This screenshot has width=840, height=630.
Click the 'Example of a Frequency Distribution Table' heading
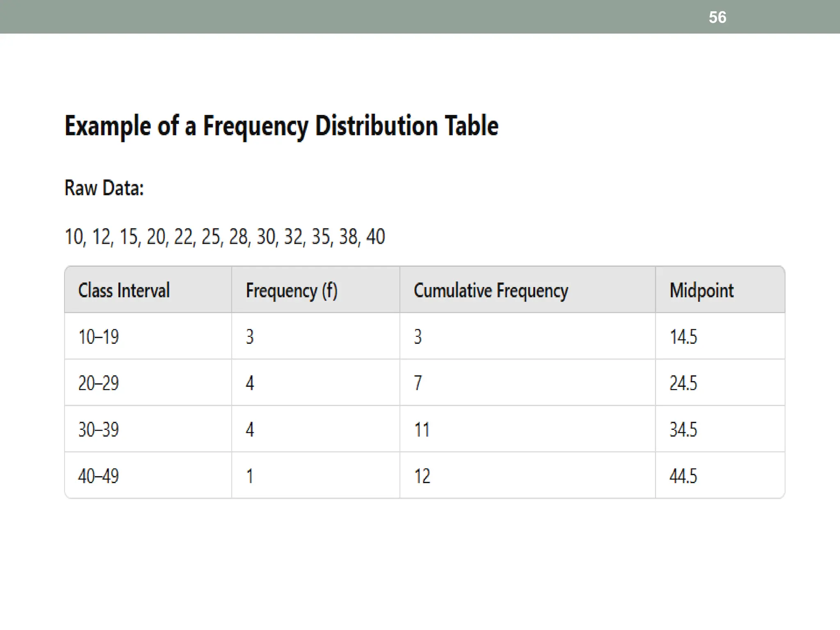pos(281,126)
